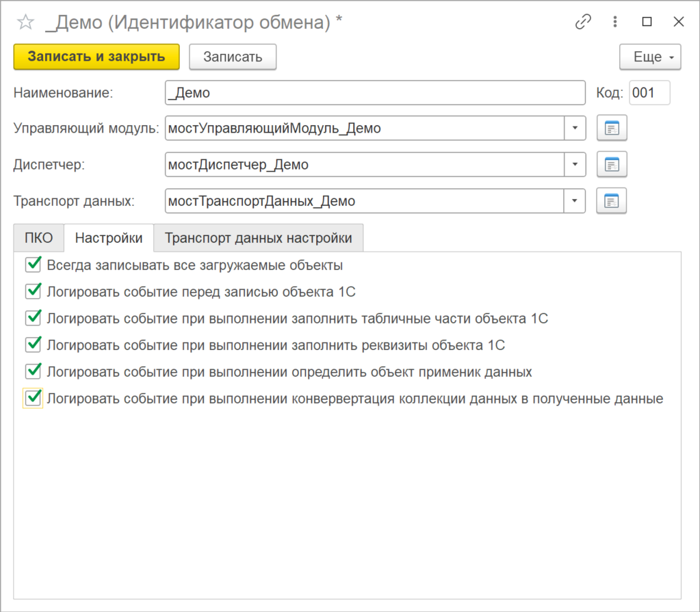Open the Управляющий модуль record form
Viewport: 700px width, 612px height.
click(x=612, y=128)
